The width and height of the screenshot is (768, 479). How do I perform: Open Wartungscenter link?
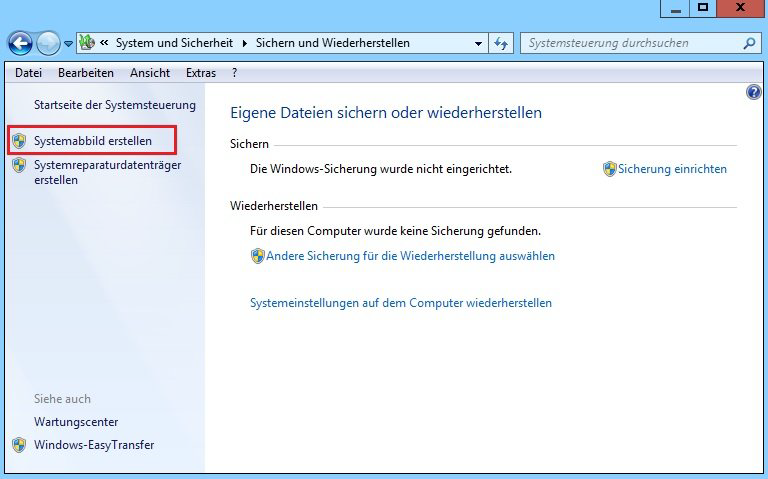coord(76,422)
